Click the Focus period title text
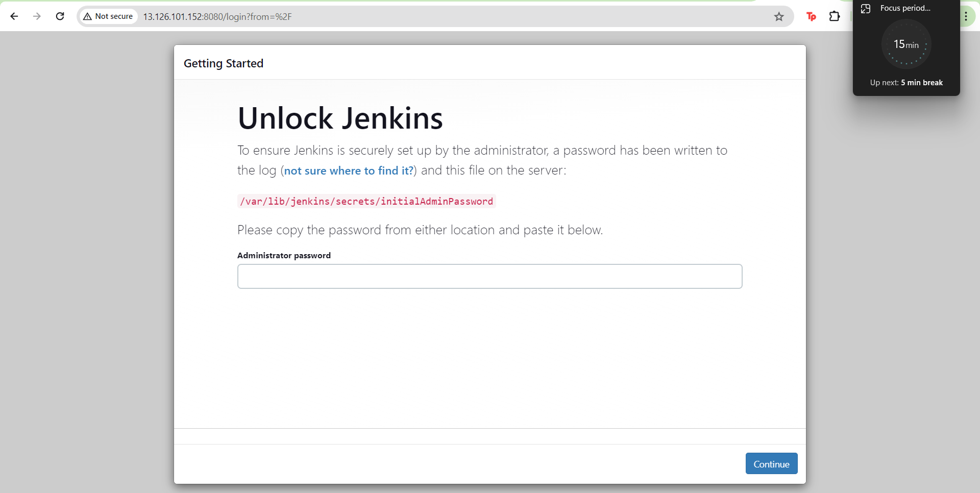 (905, 8)
